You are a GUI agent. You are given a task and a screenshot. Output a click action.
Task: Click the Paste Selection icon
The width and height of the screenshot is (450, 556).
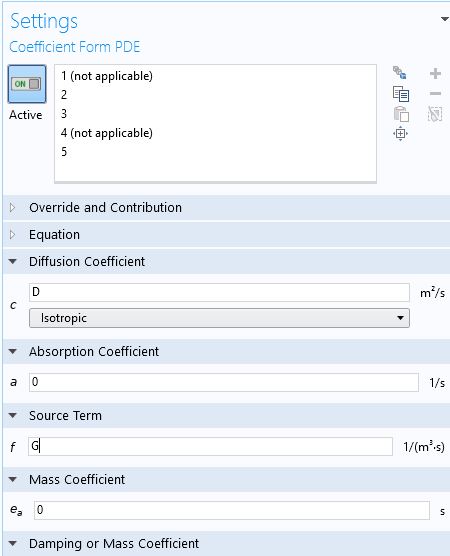click(x=401, y=114)
